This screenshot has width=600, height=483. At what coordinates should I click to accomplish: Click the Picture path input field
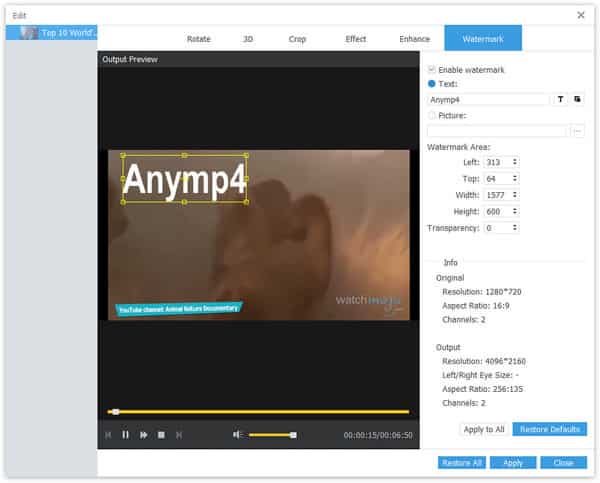coord(497,131)
